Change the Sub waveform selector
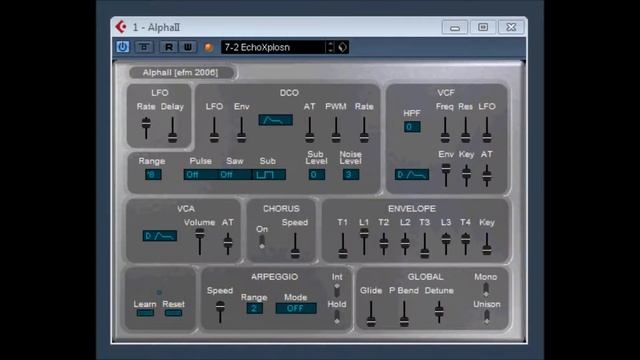The width and height of the screenshot is (640, 360). point(269,175)
